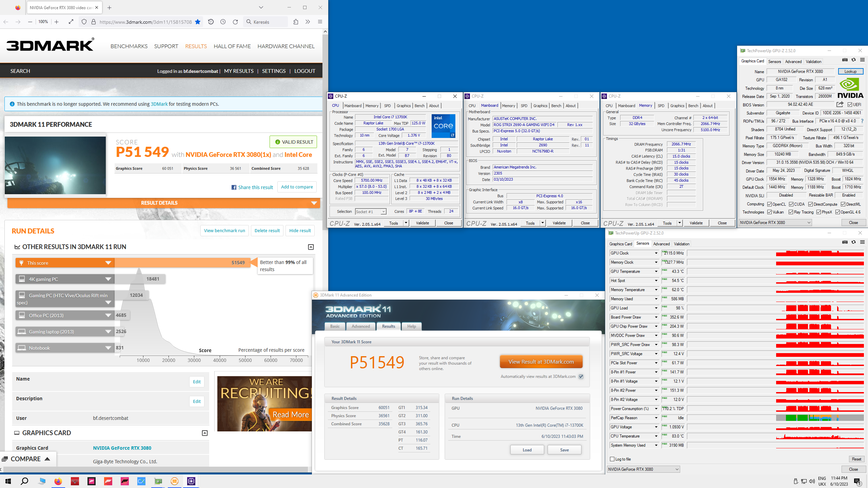Switch to Bench tab in first CPU-Z
The image size is (868, 488).
[x=419, y=106]
